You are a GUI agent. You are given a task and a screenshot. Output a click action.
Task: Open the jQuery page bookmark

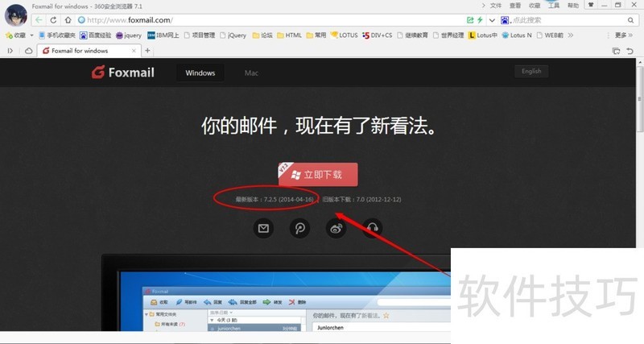(x=233, y=35)
